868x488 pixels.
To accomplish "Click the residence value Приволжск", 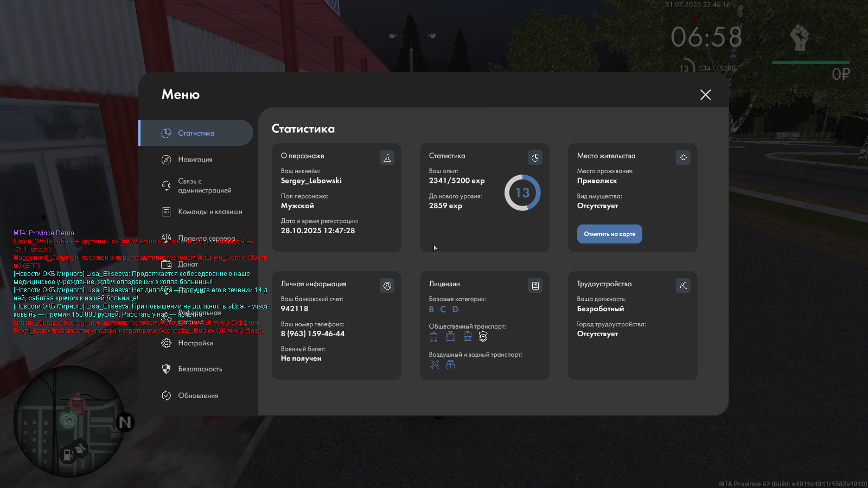I will (597, 181).
